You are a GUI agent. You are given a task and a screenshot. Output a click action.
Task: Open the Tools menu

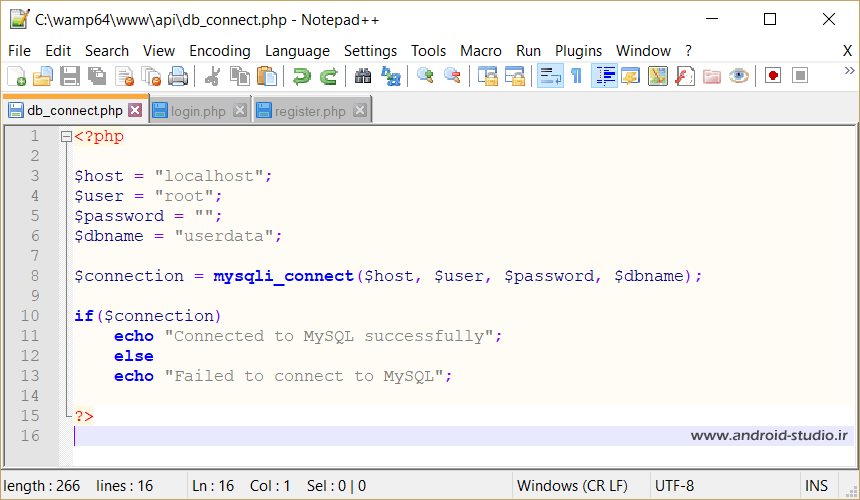(428, 51)
